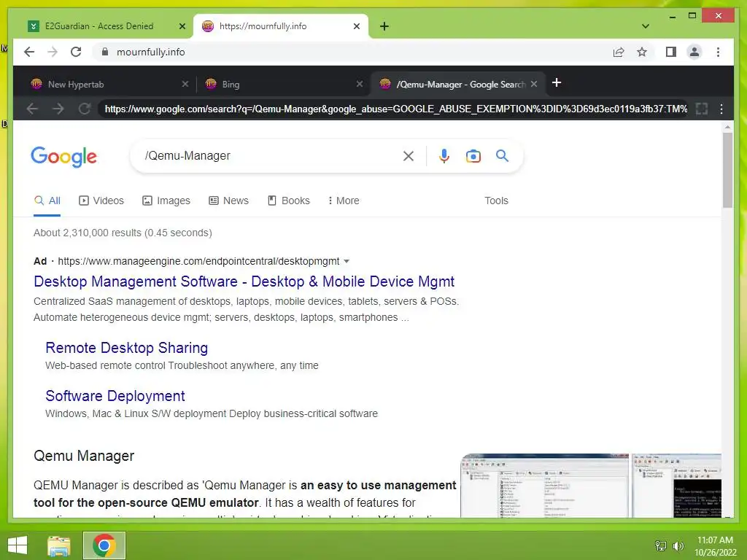This screenshot has height=560, width=747.
Task: Click Chrome's forward arrow button
Action: click(53, 52)
